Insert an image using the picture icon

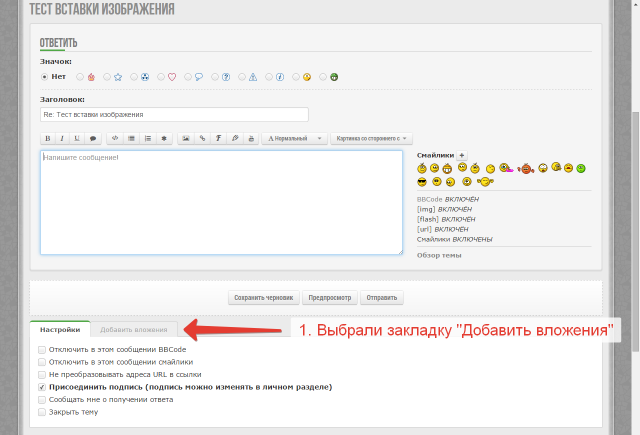185,138
